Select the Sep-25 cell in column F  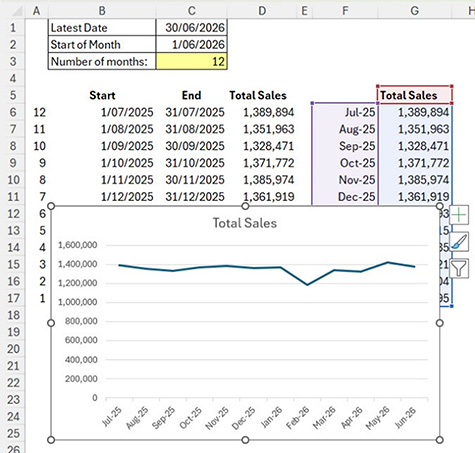[x=345, y=146]
